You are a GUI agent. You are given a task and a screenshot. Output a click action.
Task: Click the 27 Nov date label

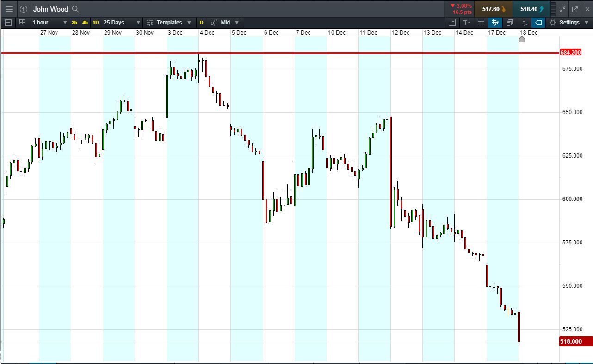(49, 33)
